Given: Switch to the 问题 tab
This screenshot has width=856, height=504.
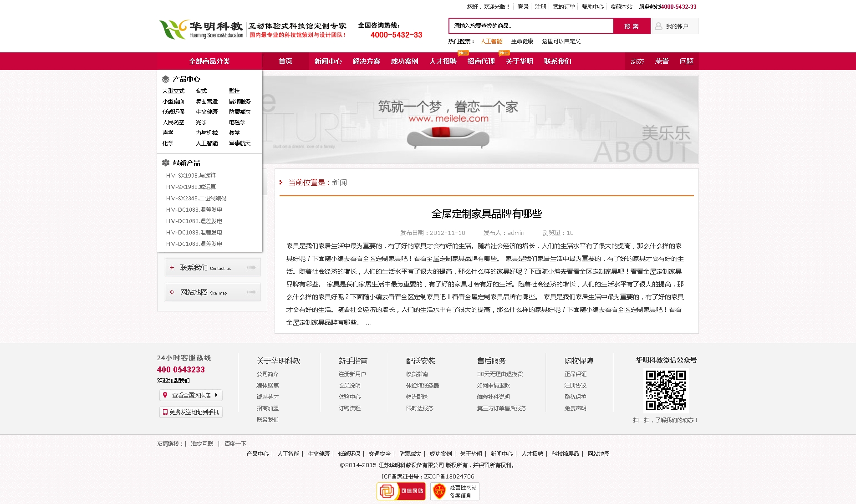Looking at the screenshot, I should pyautogui.click(x=687, y=61).
